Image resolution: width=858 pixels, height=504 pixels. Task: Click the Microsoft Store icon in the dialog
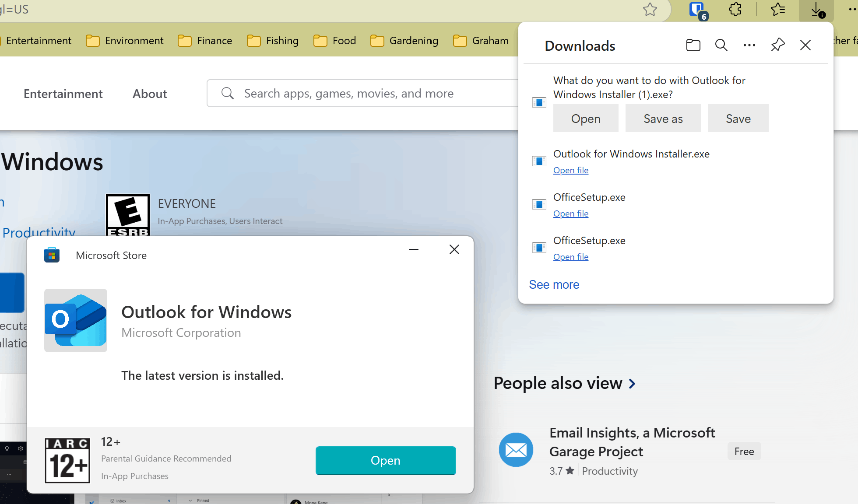click(x=52, y=255)
